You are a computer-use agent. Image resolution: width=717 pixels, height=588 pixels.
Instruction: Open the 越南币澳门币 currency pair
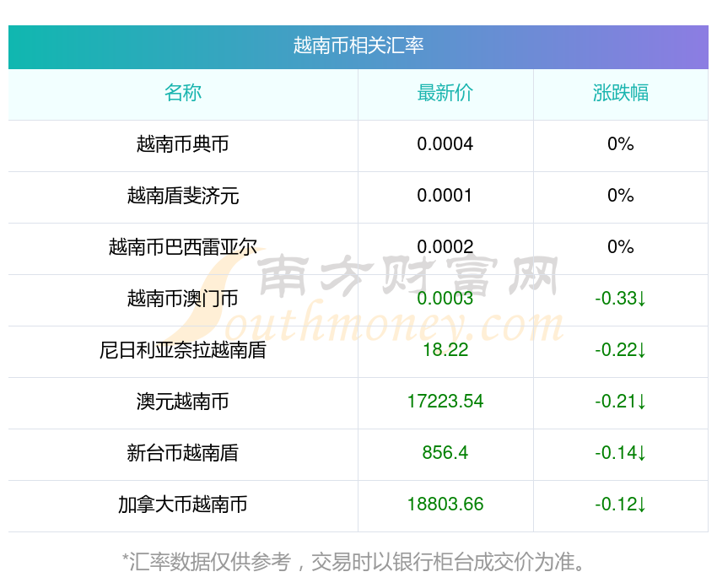coord(183,299)
